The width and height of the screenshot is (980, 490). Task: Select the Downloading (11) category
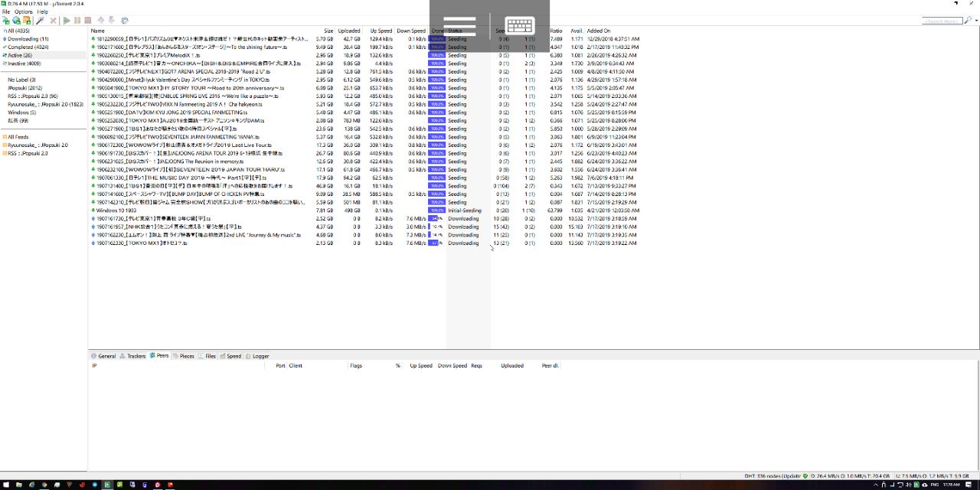click(26, 39)
